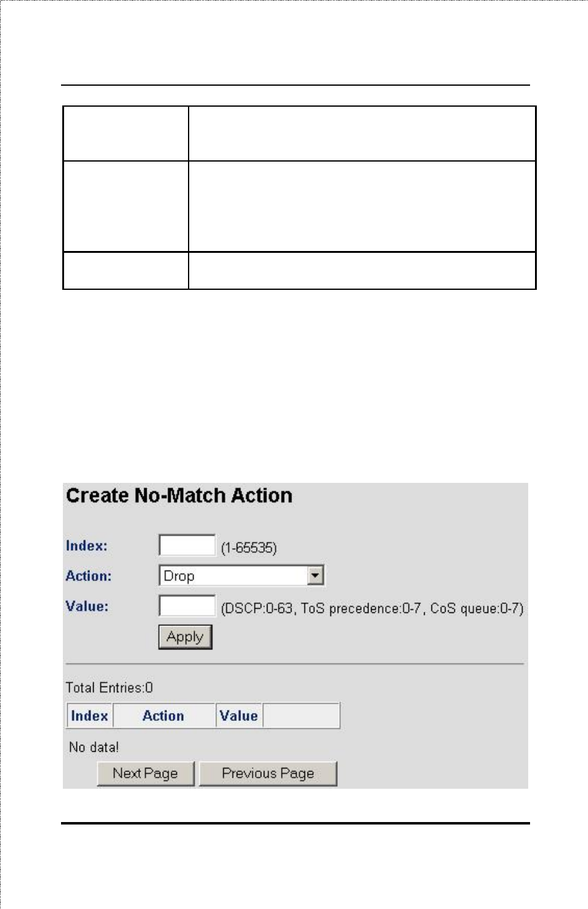The image size is (588, 909).
Task: Click the Value: field label
Action: tap(87, 606)
